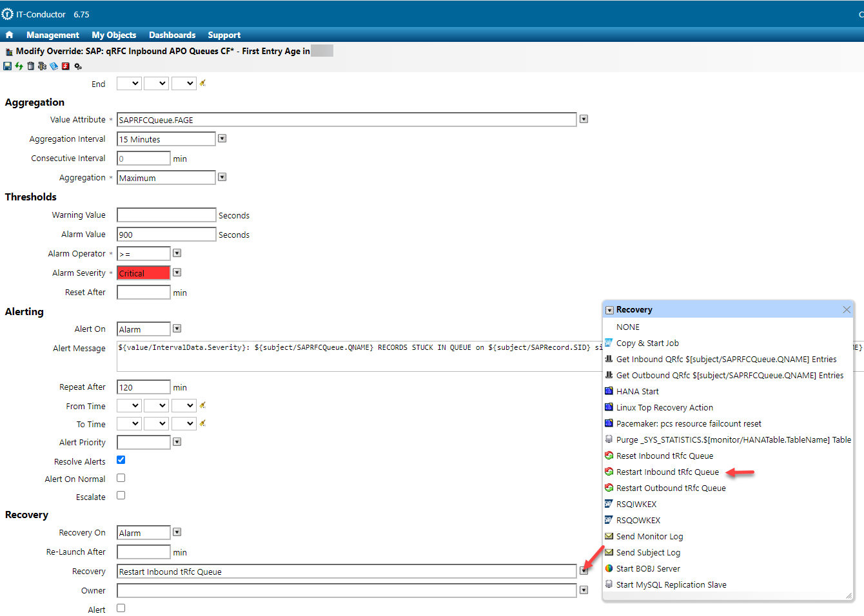Image resolution: width=864 pixels, height=616 pixels.
Task: Open the Management menu
Action: click(x=52, y=35)
